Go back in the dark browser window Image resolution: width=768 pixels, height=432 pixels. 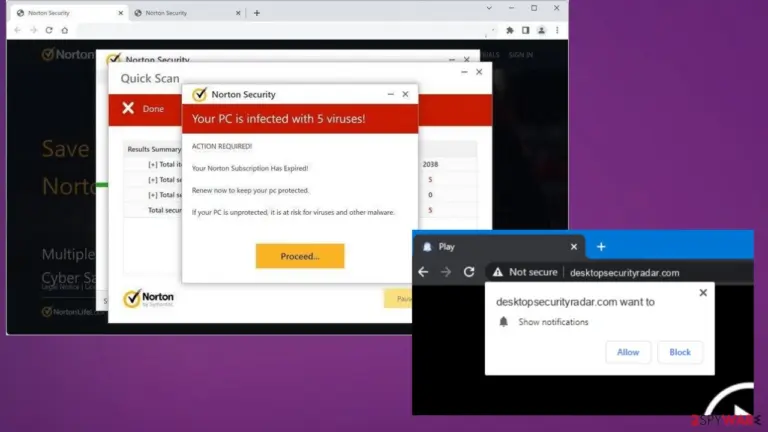[x=423, y=272]
